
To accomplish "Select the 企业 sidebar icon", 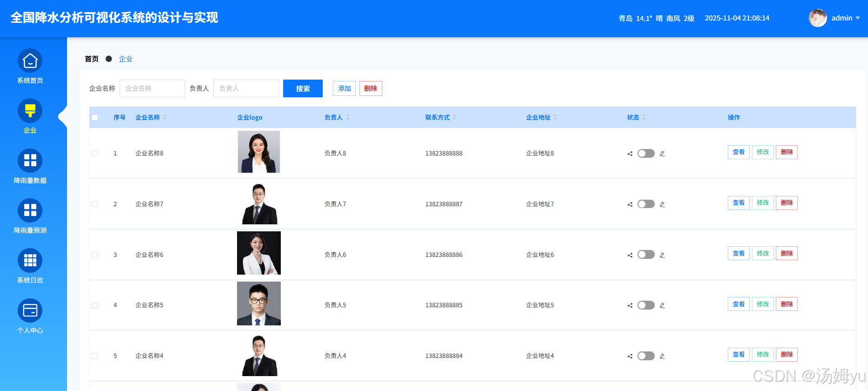I will tap(30, 111).
